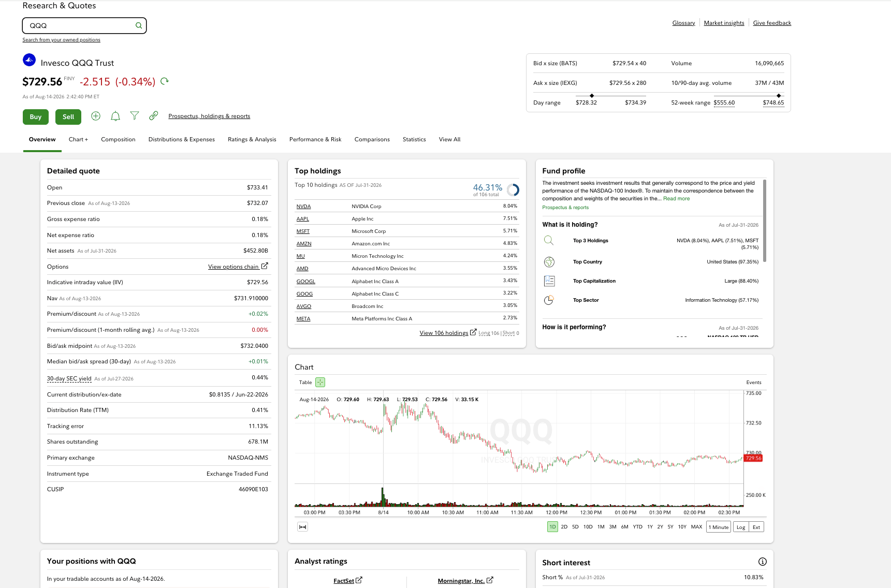This screenshot has width=891, height=588.
Task: Select the 6M chart range
Action: 624,527
